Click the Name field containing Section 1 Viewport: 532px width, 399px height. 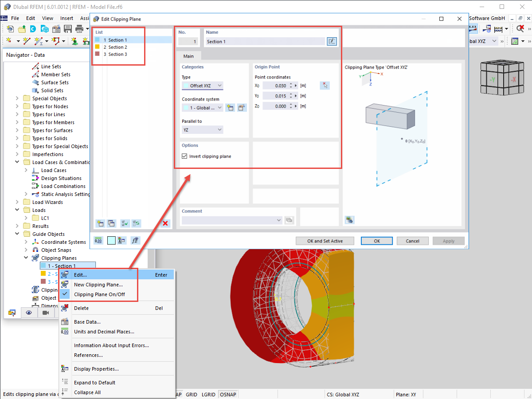click(x=265, y=41)
